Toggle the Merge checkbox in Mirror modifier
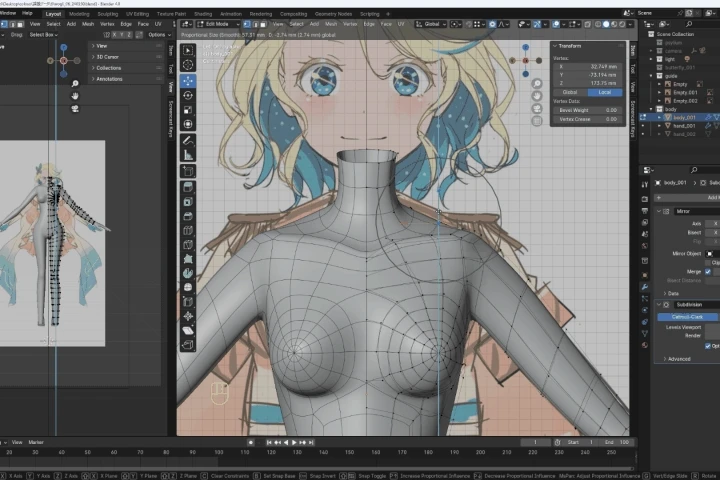 pyautogui.click(x=708, y=272)
